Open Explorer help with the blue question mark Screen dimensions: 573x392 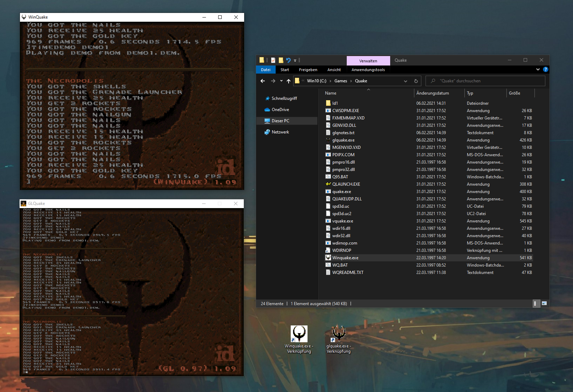[545, 69]
